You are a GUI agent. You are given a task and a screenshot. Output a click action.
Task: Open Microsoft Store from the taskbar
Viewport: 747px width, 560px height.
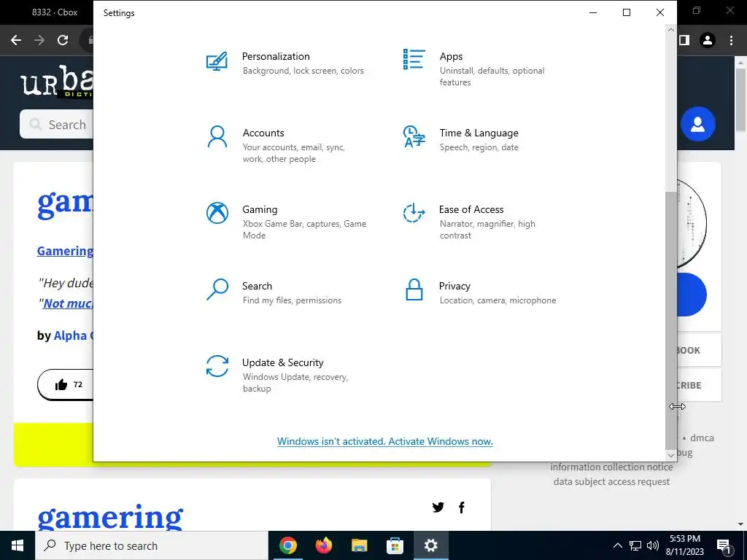pyautogui.click(x=395, y=545)
